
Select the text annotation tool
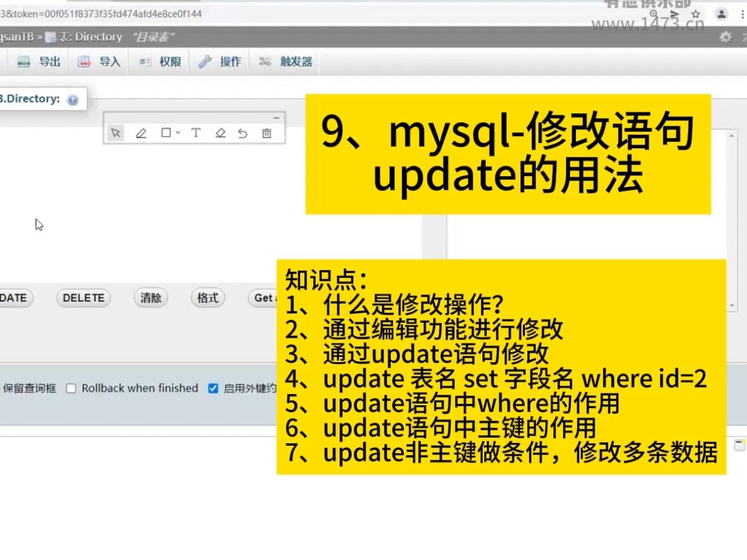(195, 132)
